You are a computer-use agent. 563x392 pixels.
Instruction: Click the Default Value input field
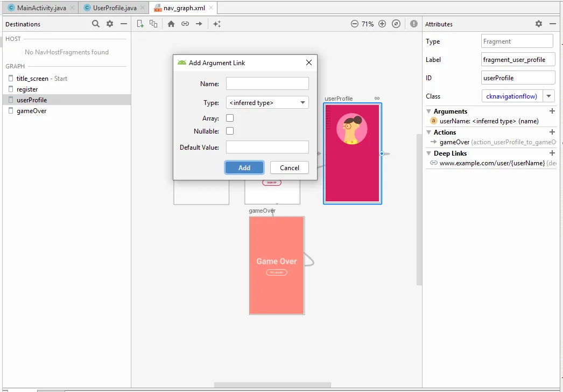pyautogui.click(x=267, y=146)
